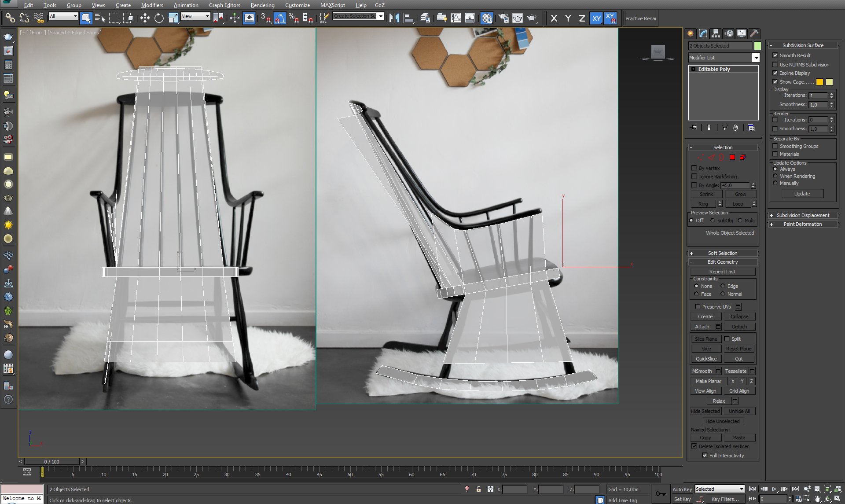Select Polygon sub-object level icon
This screenshot has width=845, height=504.
click(x=732, y=157)
